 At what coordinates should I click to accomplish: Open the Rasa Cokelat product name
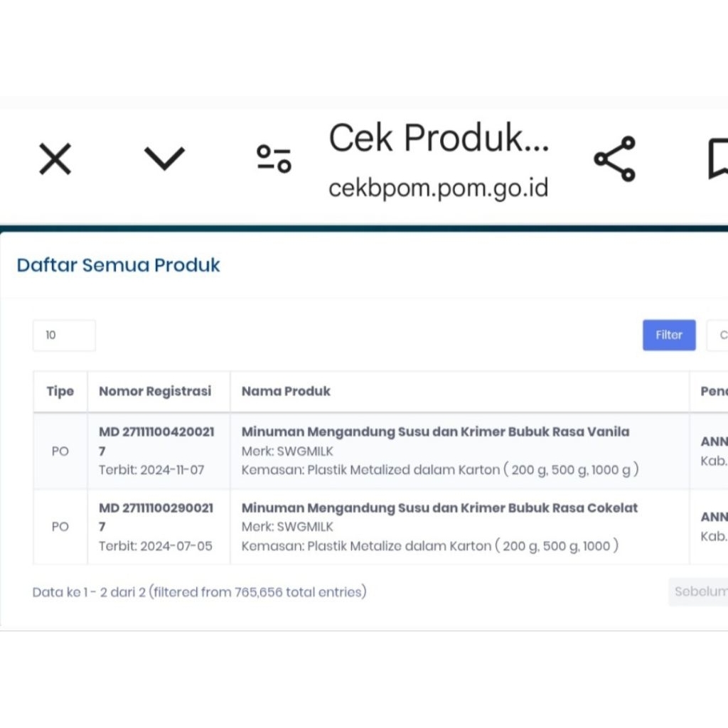(x=439, y=508)
